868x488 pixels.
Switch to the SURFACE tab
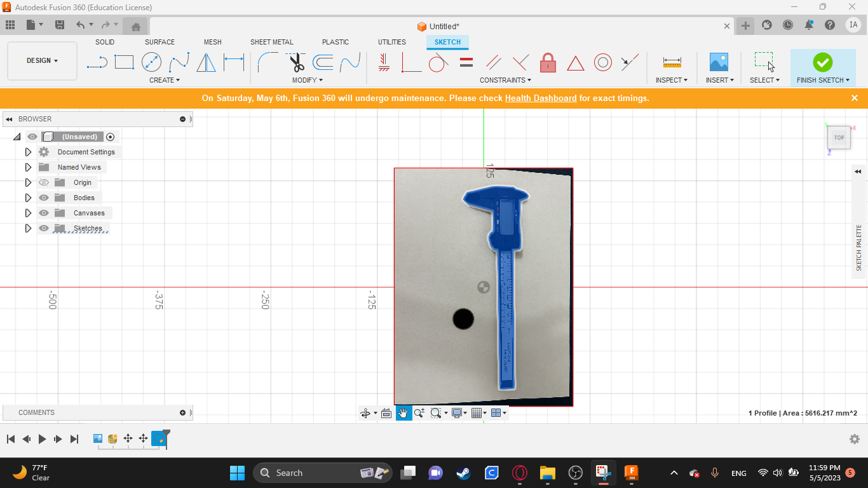pos(159,42)
